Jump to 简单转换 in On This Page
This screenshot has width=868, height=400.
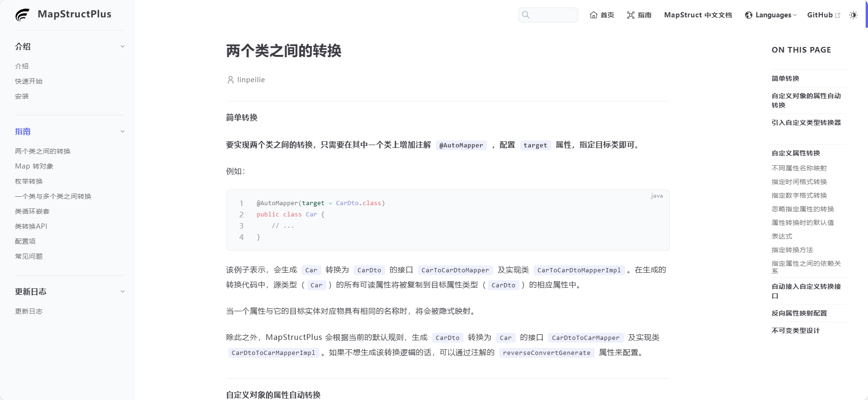[785, 78]
